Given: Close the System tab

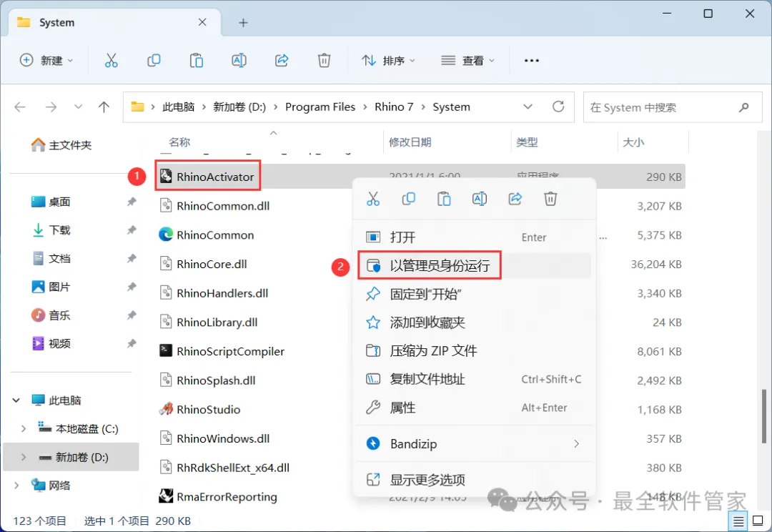Looking at the screenshot, I should (202, 22).
